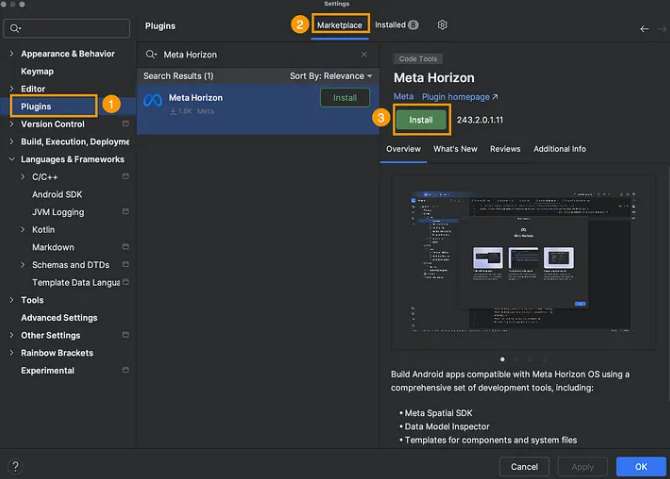This screenshot has height=479, width=670.
Task: Expand Schemas and DTDs chevron
Action: (23, 264)
